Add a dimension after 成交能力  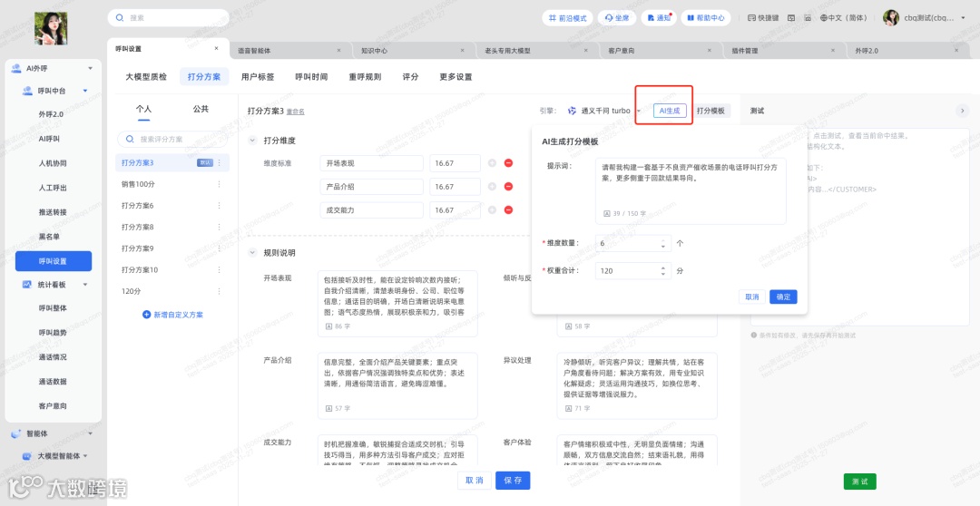[492, 209]
